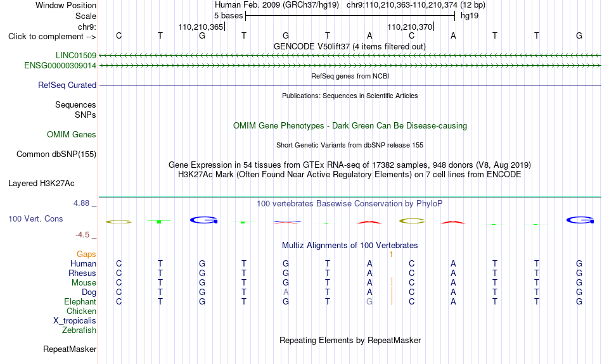Open the 'RefSeq genes from NCBI' title
The image size is (602, 364).
coord(350,76)
